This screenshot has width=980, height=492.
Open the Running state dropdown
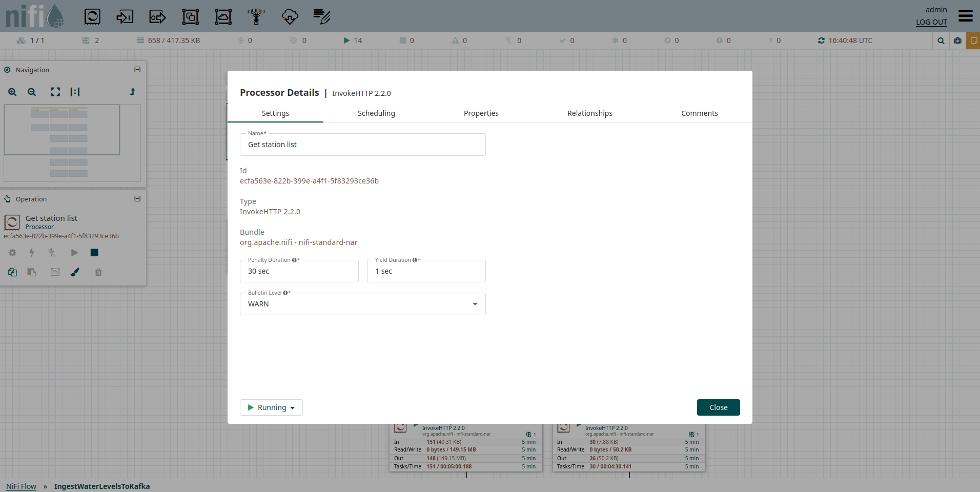click(x=271, y=407)
